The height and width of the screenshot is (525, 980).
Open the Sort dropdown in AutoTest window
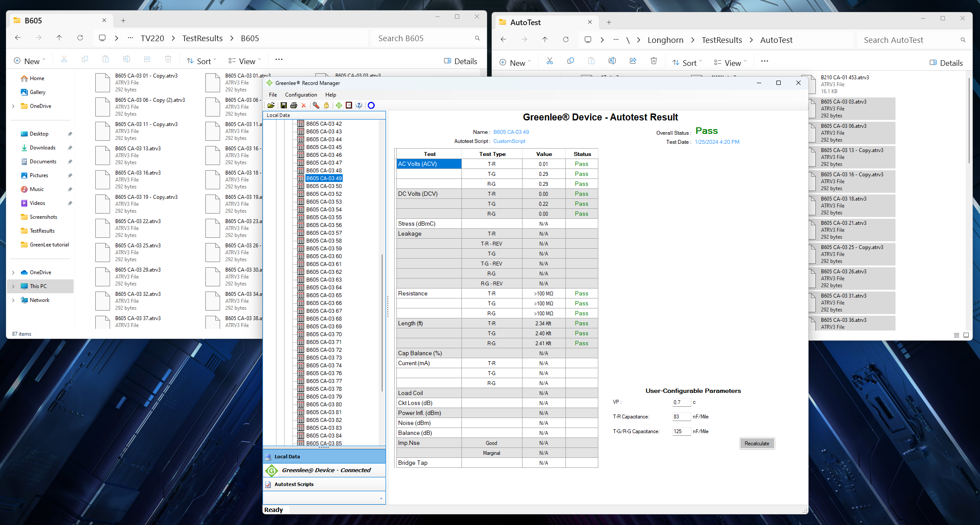pyautogui.click(x=687, y=63)
